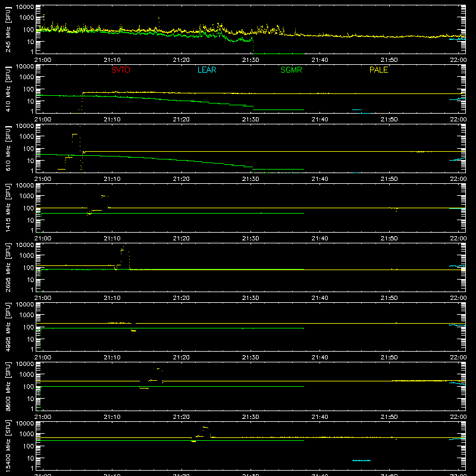This screenshot has height=476, width=476.
Task: Select the 10 label on 1415 MHz axis
Action: (30, 220)
